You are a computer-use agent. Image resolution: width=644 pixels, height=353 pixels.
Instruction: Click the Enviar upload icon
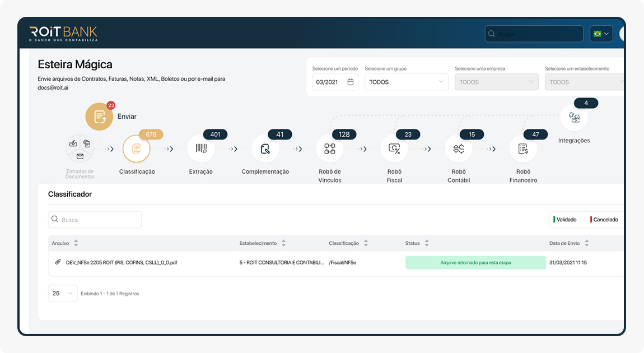[100, 117]
